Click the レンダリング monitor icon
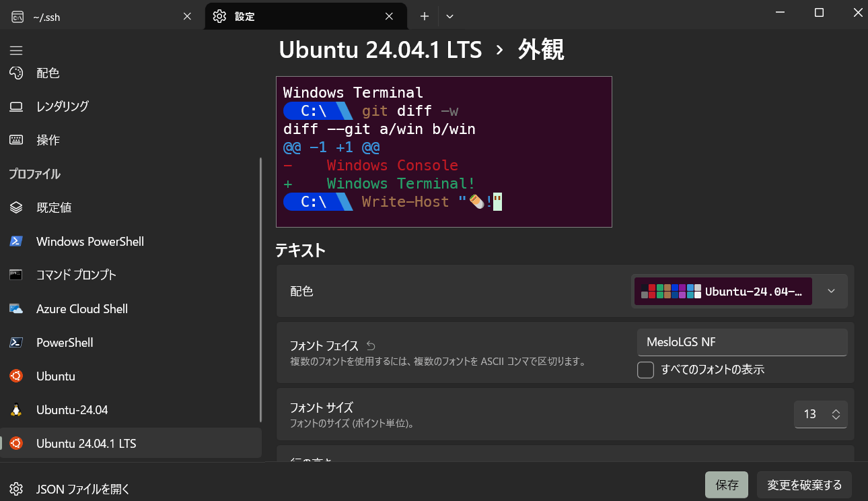This screenshot has width=868, height=501. (x=16, y=106)
